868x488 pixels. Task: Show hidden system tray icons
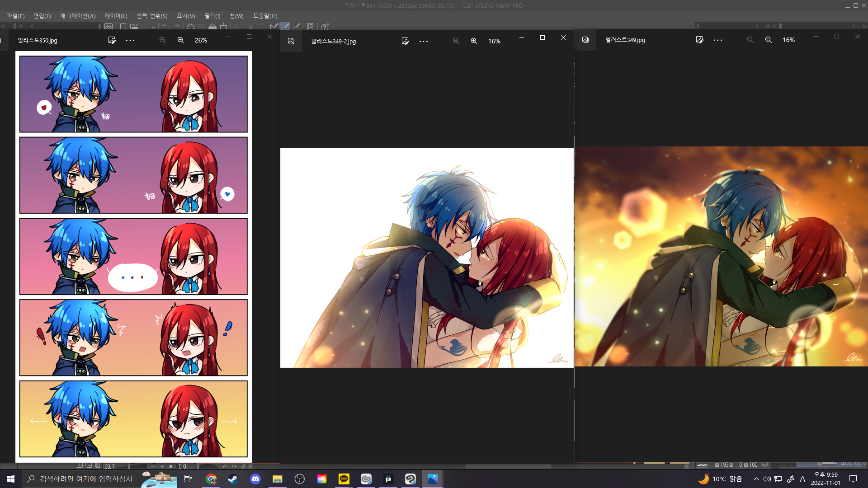[x=756, y=479]
